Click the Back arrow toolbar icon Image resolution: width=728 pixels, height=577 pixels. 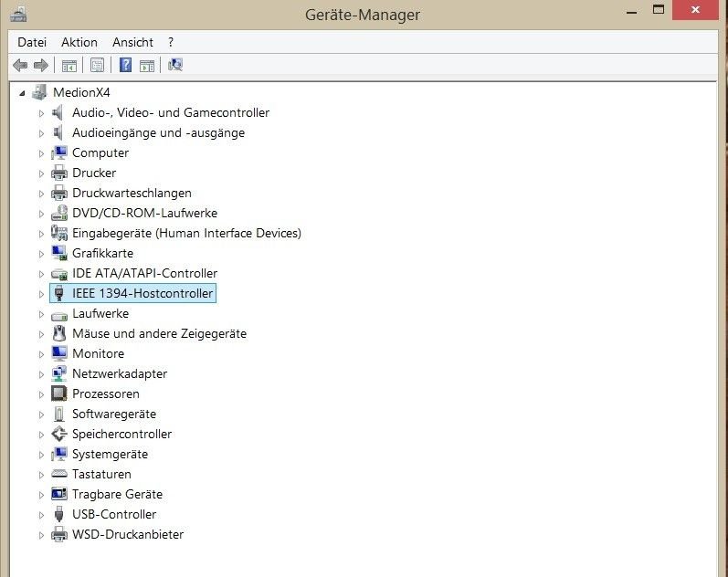pos(20,66)
